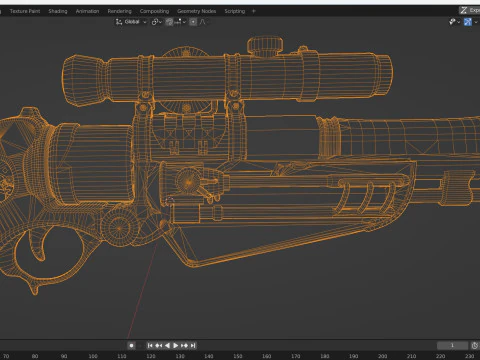Toggle the snapping magnet button
The width and height of the screenshot is (480, 360).
point(169,22)
